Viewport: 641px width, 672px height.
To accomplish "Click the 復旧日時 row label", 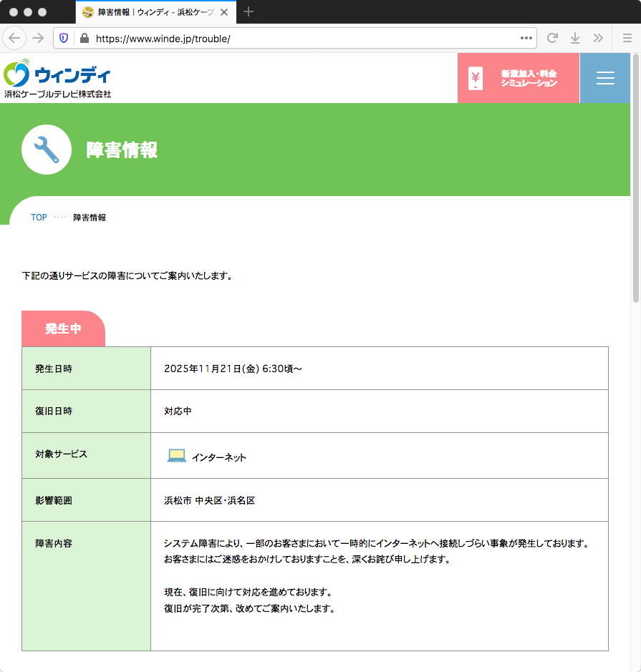I will point(54,411).
